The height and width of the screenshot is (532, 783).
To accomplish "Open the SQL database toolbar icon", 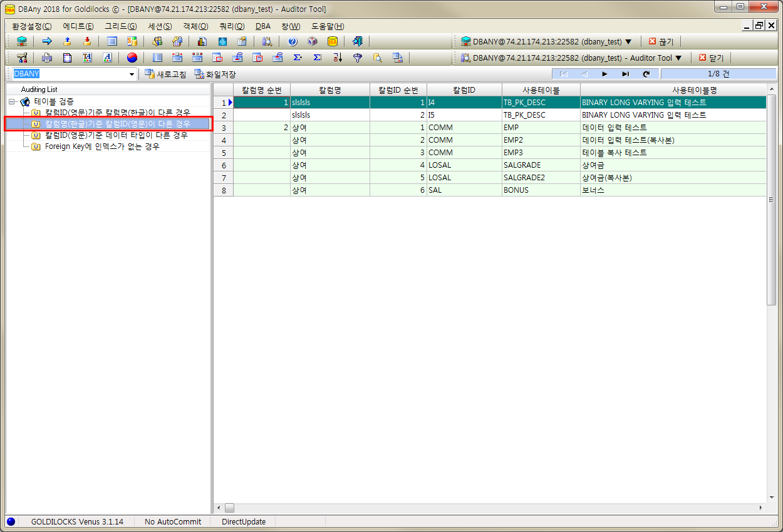I will (x=132, y=41).
